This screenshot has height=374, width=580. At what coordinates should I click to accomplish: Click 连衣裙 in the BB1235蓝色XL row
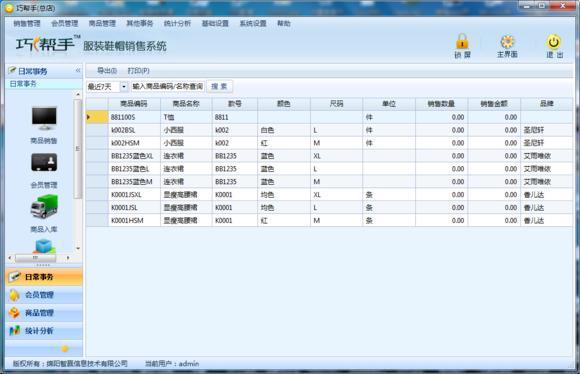coord(186,156)
